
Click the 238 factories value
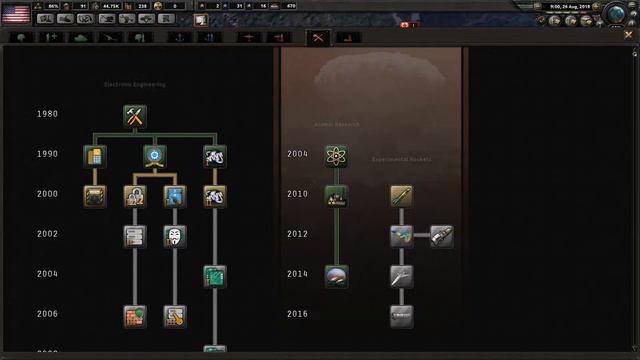coord(142,6)
